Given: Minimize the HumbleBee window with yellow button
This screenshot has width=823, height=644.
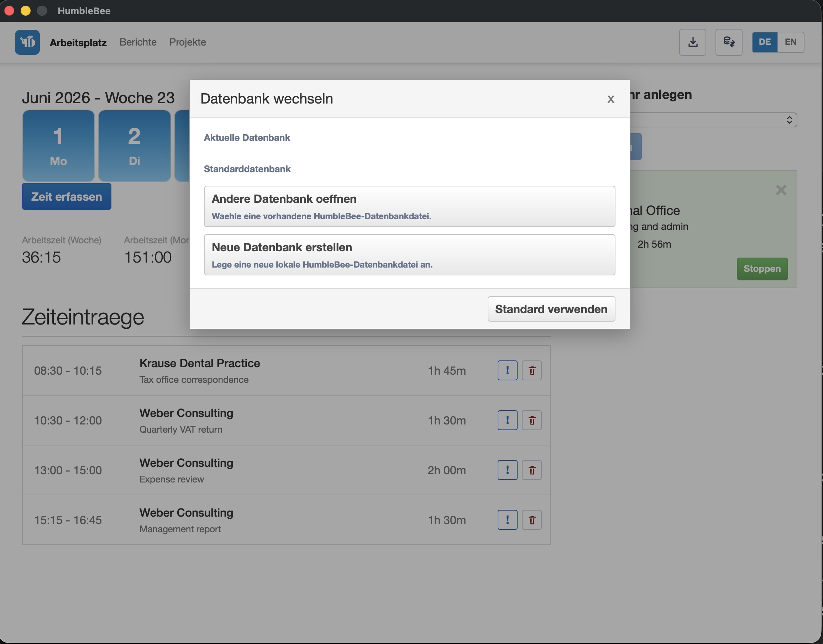Looking at the screenshot, I should (26, 11).
